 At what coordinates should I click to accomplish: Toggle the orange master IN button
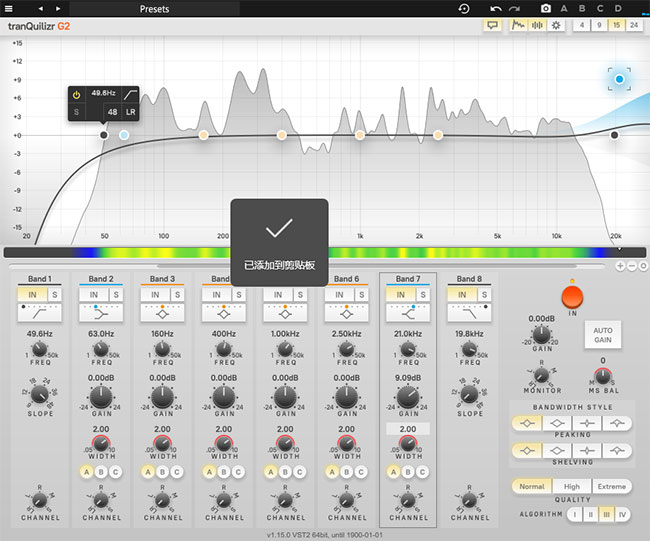pos(572,297)
